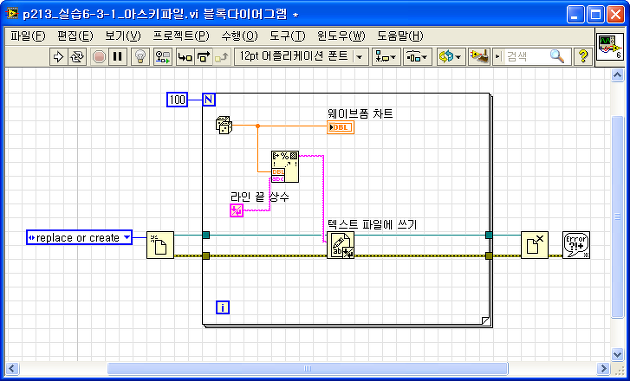Select the 라인 끝 상수 constant icon
The height and width of the screenshot is (381, 630).
tap(237, 211)
